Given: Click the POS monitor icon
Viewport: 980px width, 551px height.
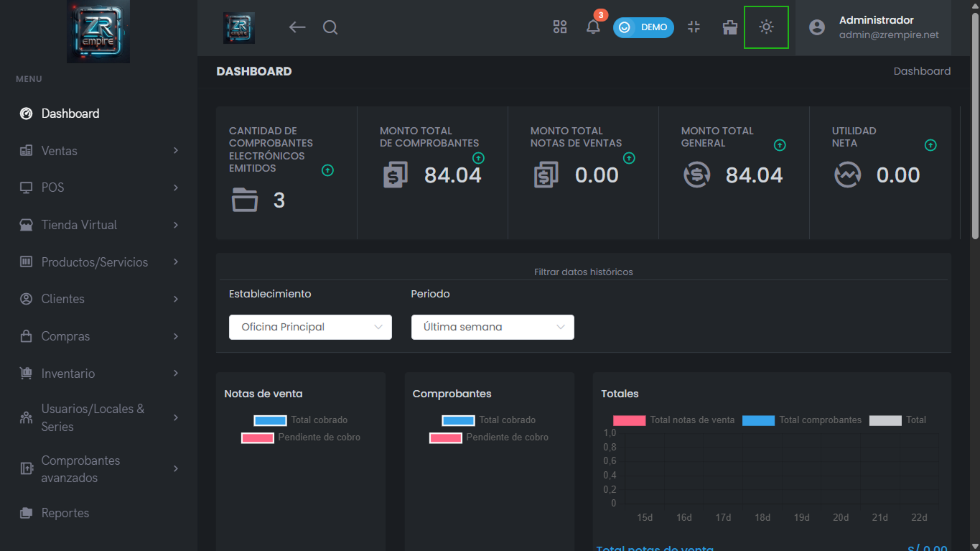Looking at the screenshot, I should pos(27,187).
